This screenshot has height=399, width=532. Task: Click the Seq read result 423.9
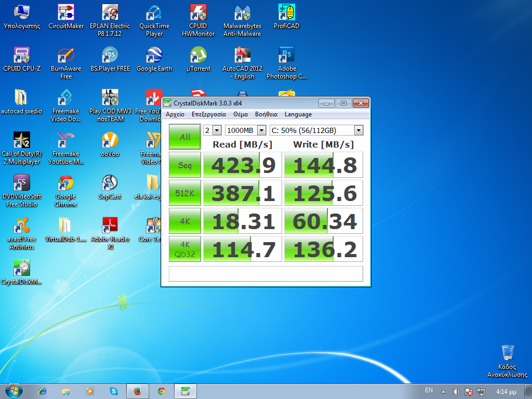243,165
